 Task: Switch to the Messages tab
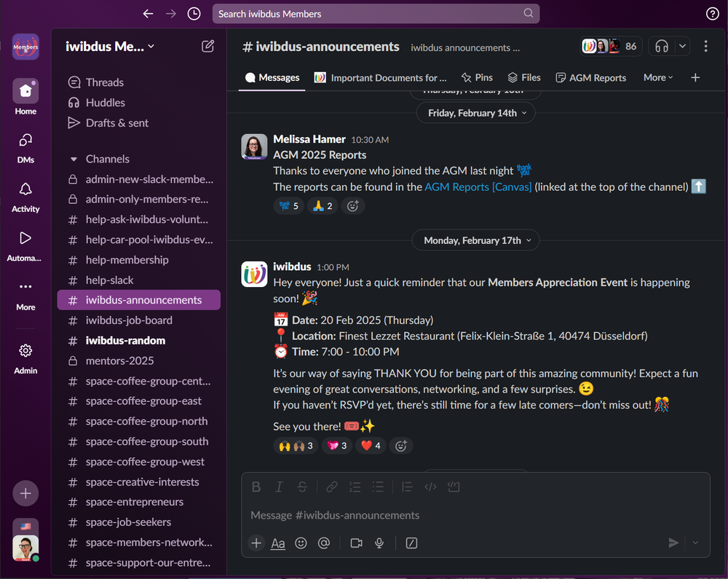pyautogui.click(x=272, y=77)
